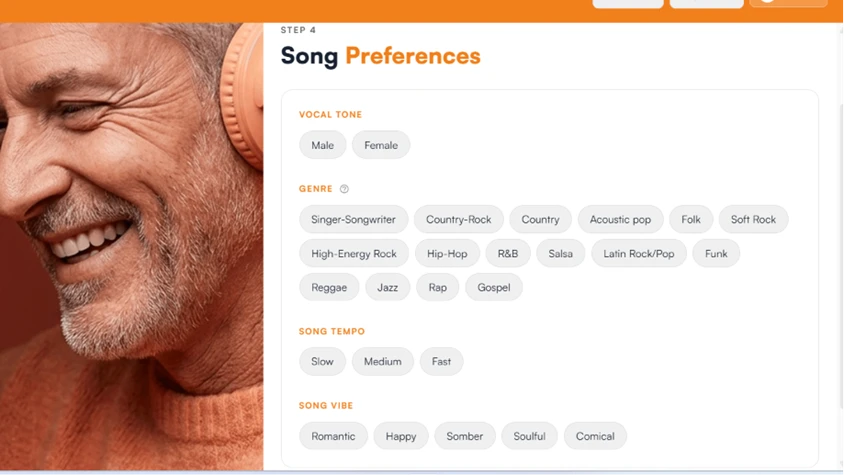This screenshot has height=475, width=844.
Task: Select the R&B genre chip
Action: tap(508, 253)
